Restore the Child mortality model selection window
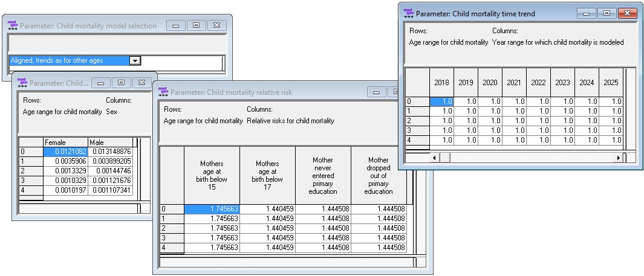 click(x=196, y=25)
